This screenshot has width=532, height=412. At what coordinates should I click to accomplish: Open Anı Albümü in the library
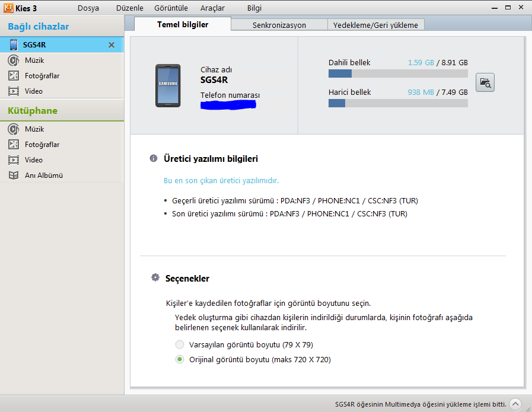[43, 175]
